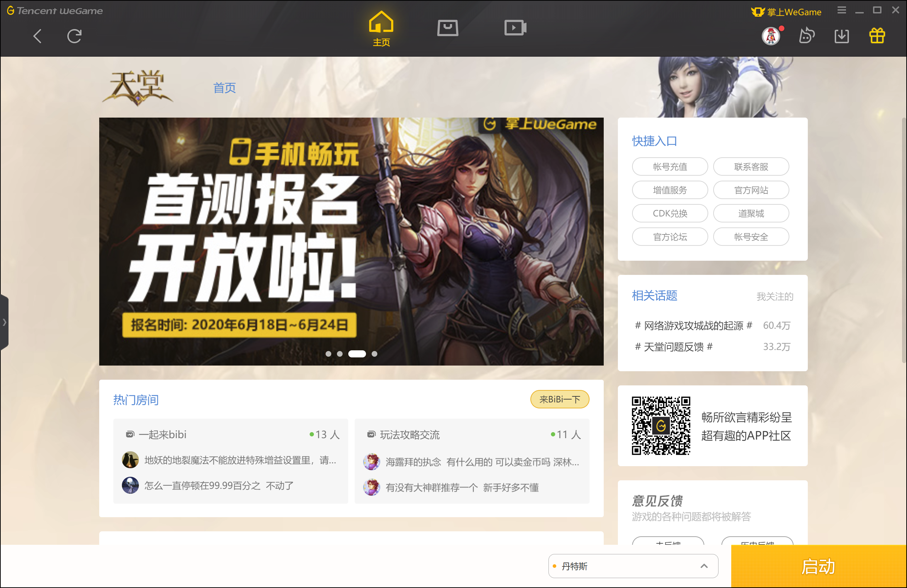Image resolution: width=907 pixels, height=588 pixels.
Task: Select the first banner carousel dot
Action: coord(328,354)
